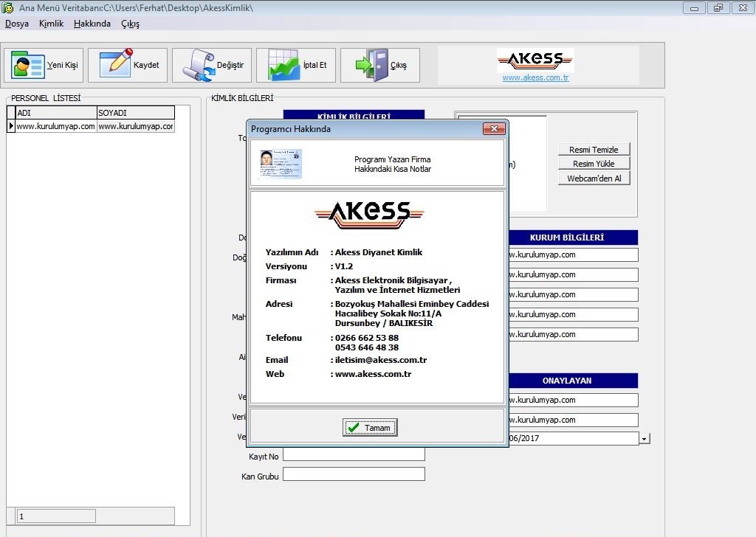756x537 pixels.
Task: Click the Yeni Kişi person card icon
Action: 27,64
